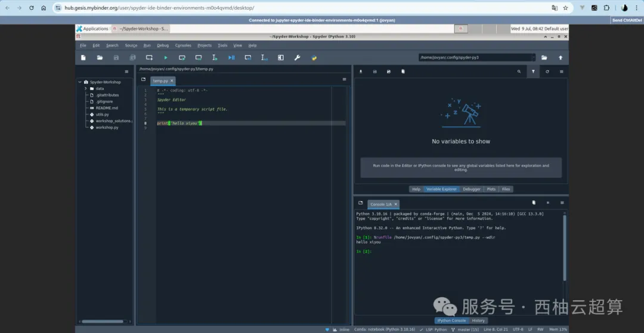Debug the current cell icon
The width and height of the screenshot is (644, 333).
coord(247,58)
